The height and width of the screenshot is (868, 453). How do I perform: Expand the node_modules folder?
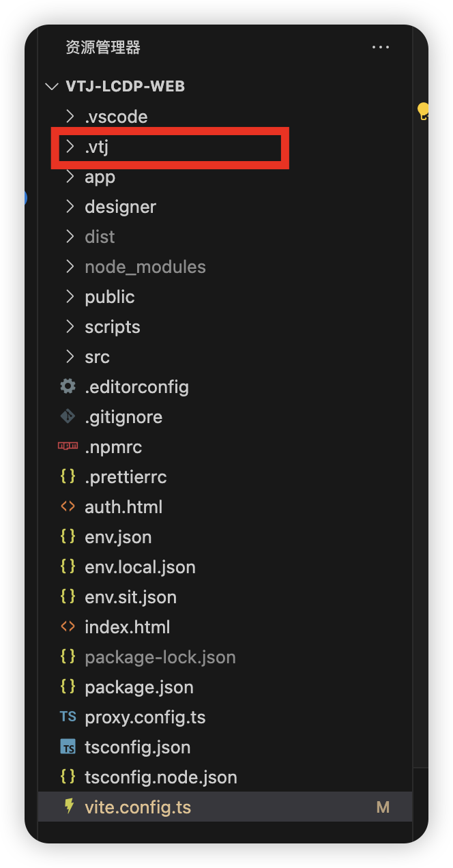145,267
